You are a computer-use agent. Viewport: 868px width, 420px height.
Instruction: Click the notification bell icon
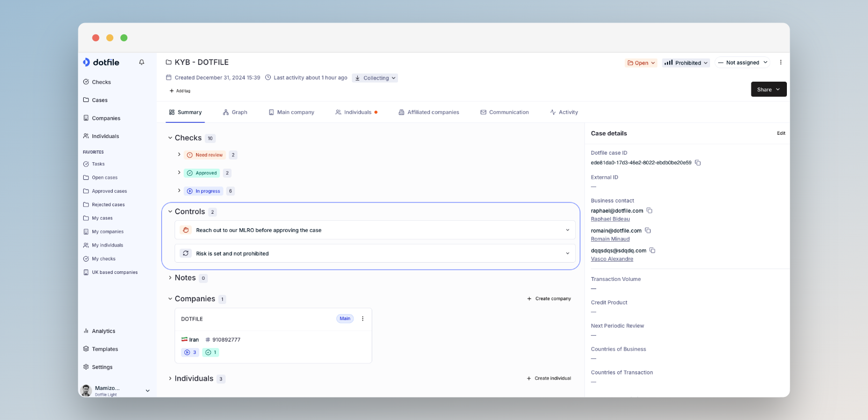(142, 62)
